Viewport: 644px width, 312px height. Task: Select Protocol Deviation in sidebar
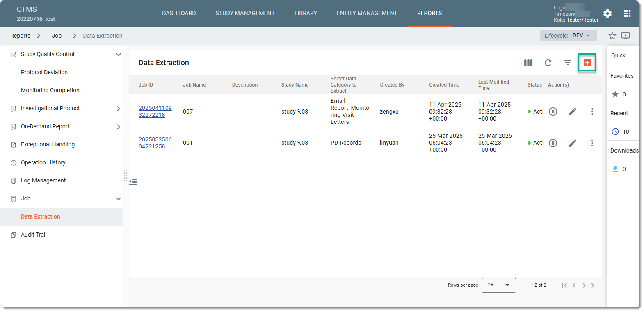pyautogui.click(x=44, y=72)
